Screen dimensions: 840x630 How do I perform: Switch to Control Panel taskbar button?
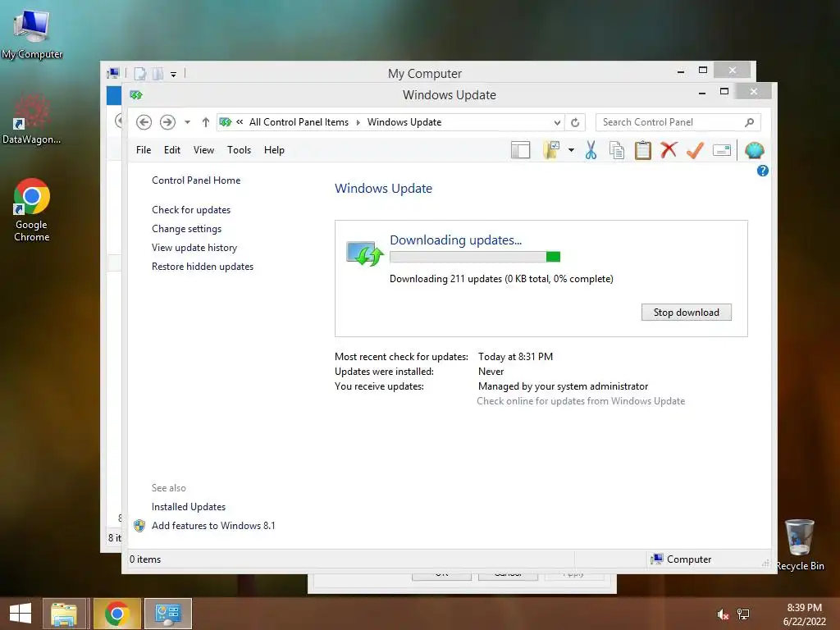coord(167,614)
